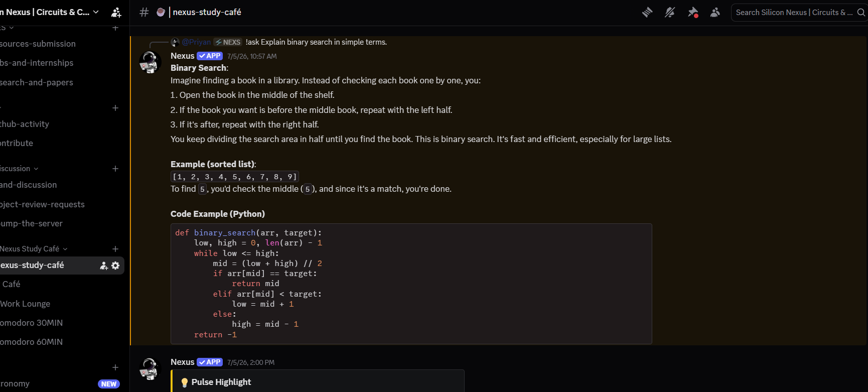868x392 pixels.
Task: Click create invite icon on exus-study-café channel
Action: [104, 266]
